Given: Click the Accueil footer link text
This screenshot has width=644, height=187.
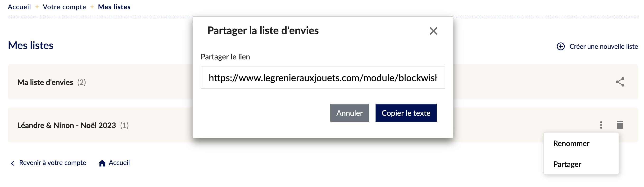Looking at the screenshot, I should [x=119, y=163].
